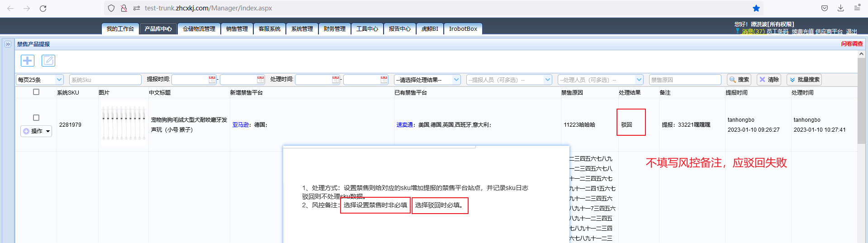Open the 处理人员 multi-select dropdown
The image size is (868, 243).
(600, 80)
